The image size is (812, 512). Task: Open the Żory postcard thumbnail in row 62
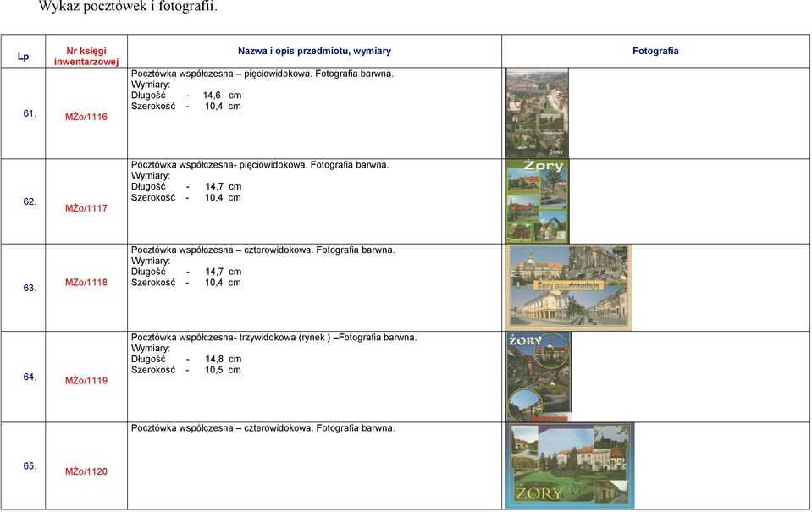[x=537, y=201]
